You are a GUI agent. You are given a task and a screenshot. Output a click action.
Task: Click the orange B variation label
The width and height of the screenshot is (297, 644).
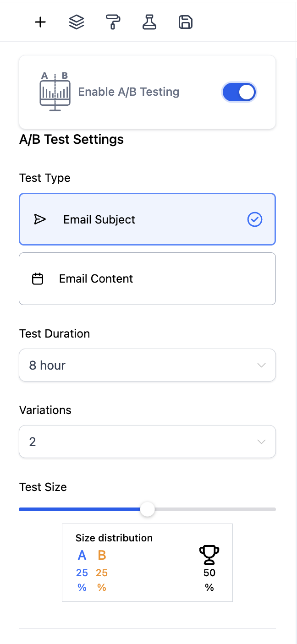point(102,555)
